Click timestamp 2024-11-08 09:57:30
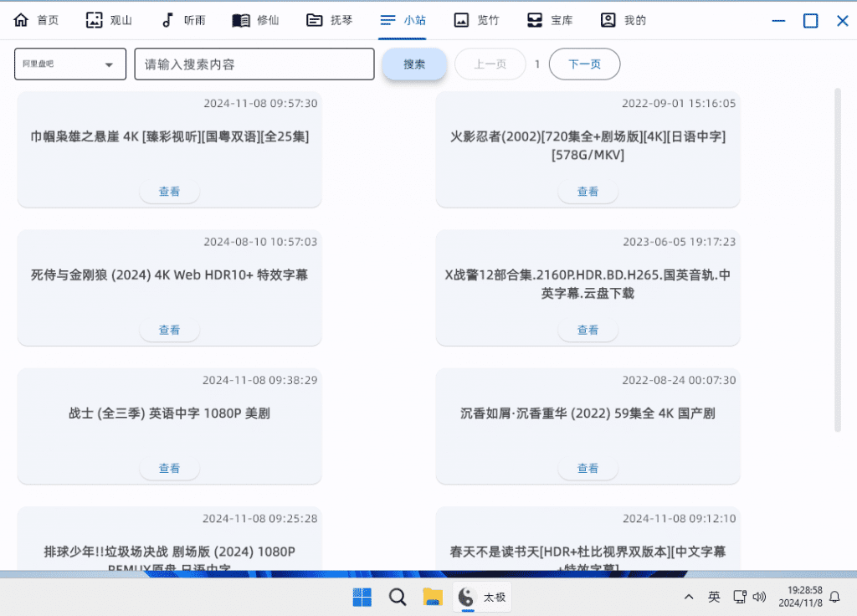Viewport: 857px width, 616px height. click(x=260, y=103)
